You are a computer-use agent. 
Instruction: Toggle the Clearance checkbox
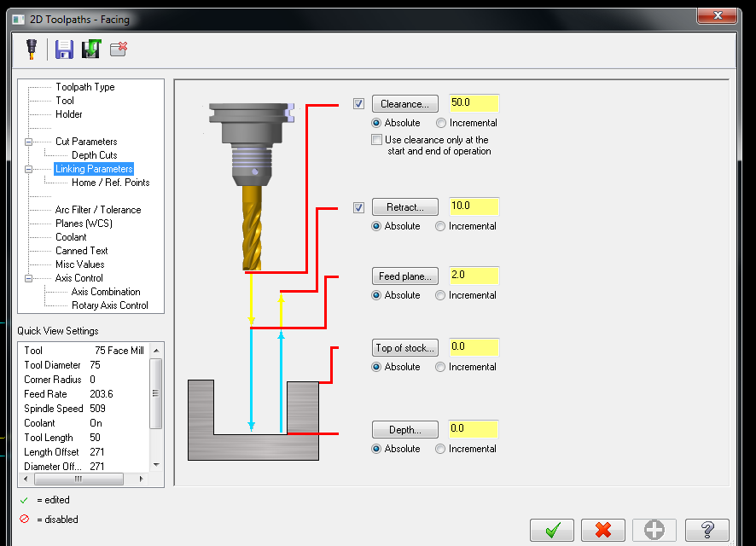coord(358,103)
